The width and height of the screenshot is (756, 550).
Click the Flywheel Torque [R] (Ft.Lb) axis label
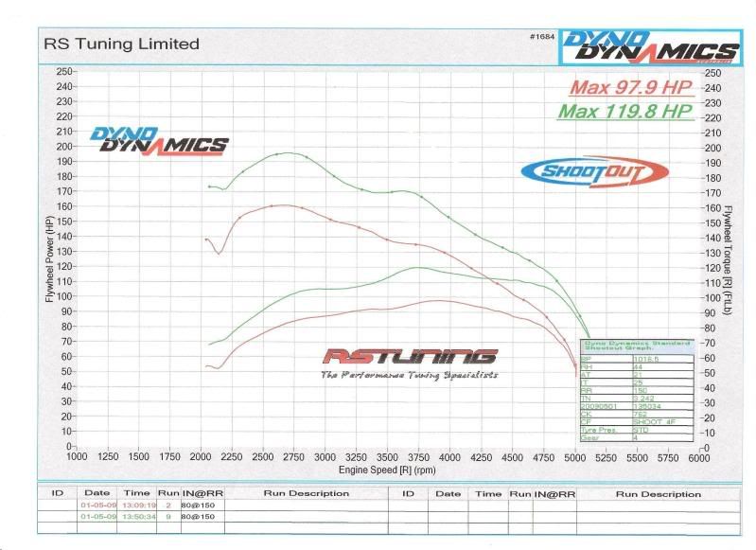728,260
